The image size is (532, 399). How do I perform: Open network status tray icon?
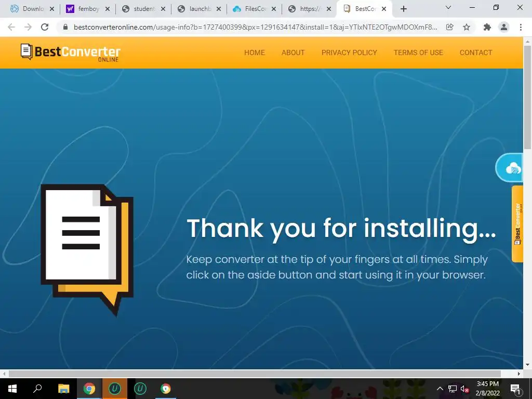453,389
